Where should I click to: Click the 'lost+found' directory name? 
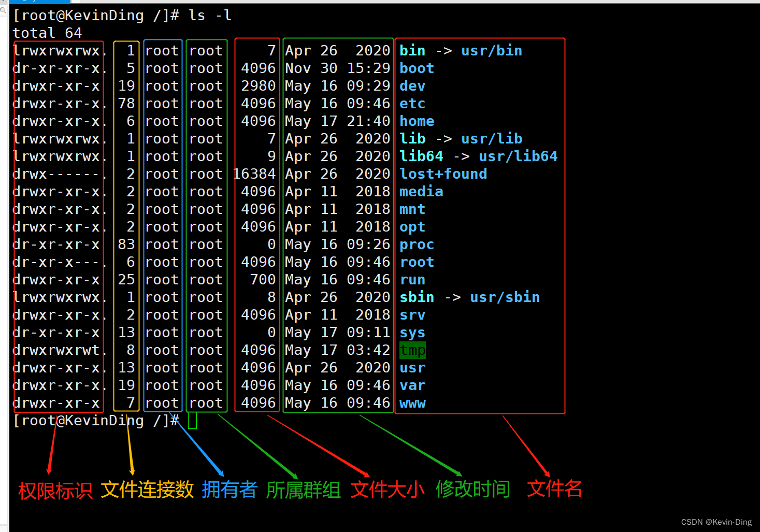coord(443,174)
